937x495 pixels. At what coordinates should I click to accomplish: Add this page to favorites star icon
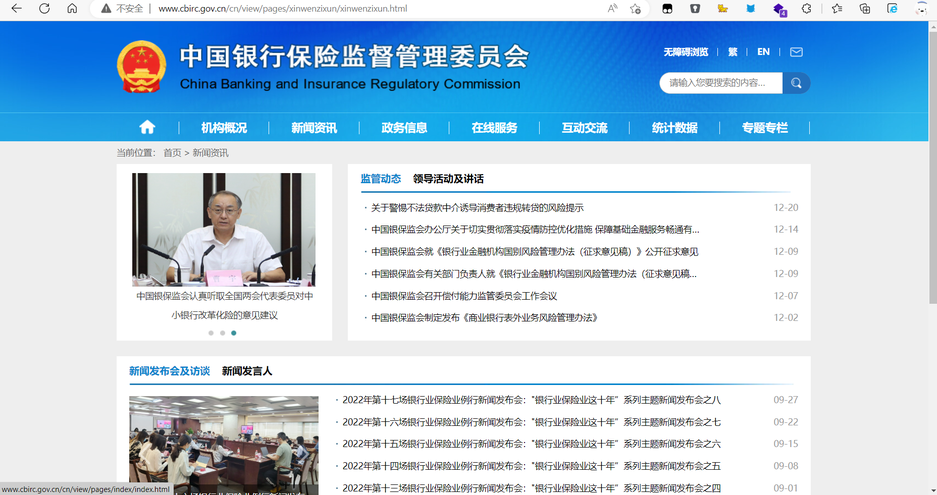pyautogui.click(x=635, y=8)
